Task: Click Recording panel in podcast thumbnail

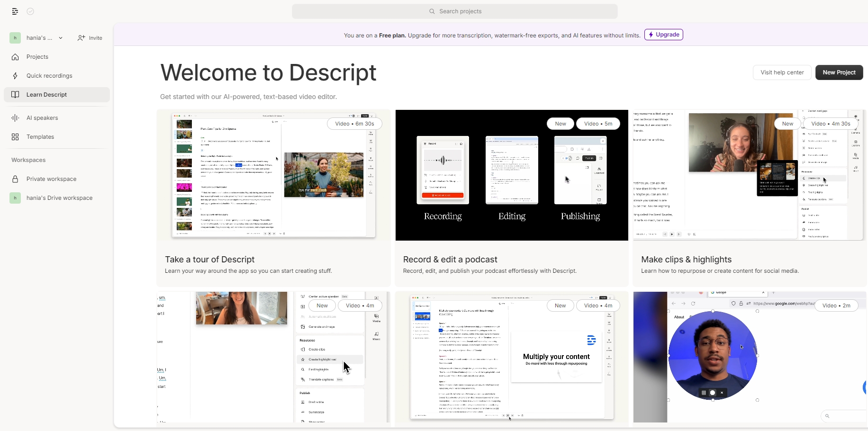Action: 443,170
